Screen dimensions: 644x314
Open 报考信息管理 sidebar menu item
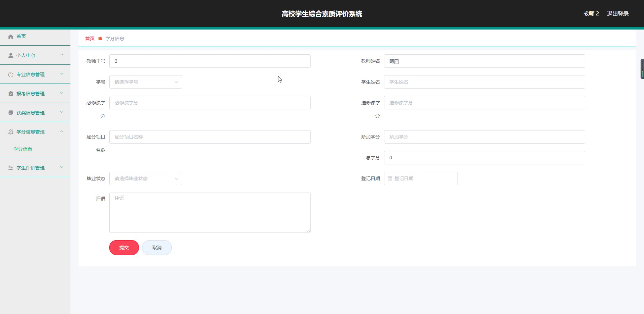point(35,94)
